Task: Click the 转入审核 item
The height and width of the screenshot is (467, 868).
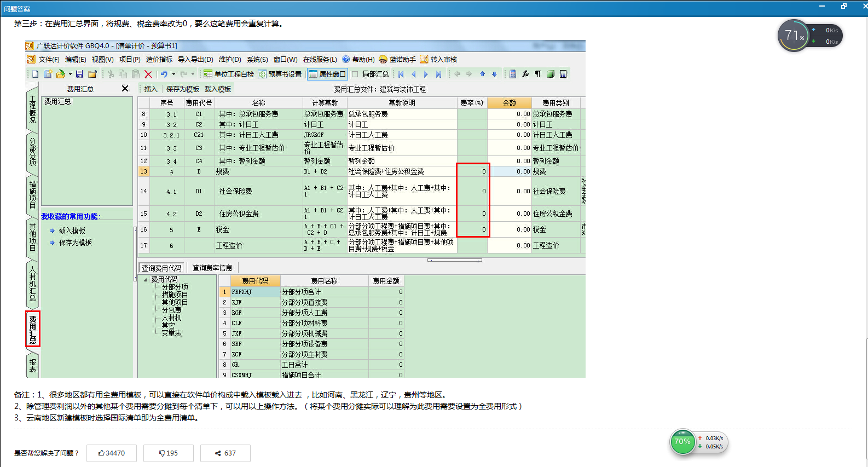Action: tap(438, 59)
